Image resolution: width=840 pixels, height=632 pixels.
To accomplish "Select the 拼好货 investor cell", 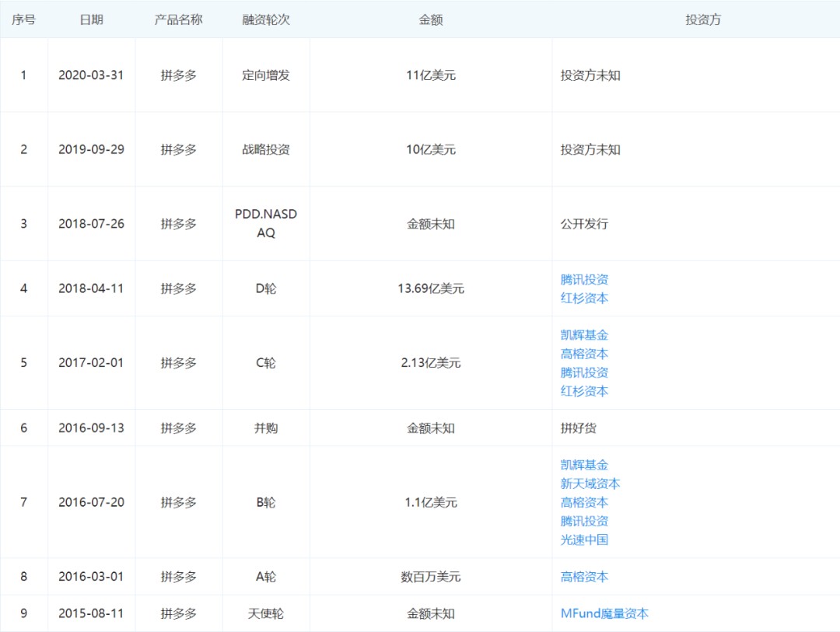I will point(579,428).
